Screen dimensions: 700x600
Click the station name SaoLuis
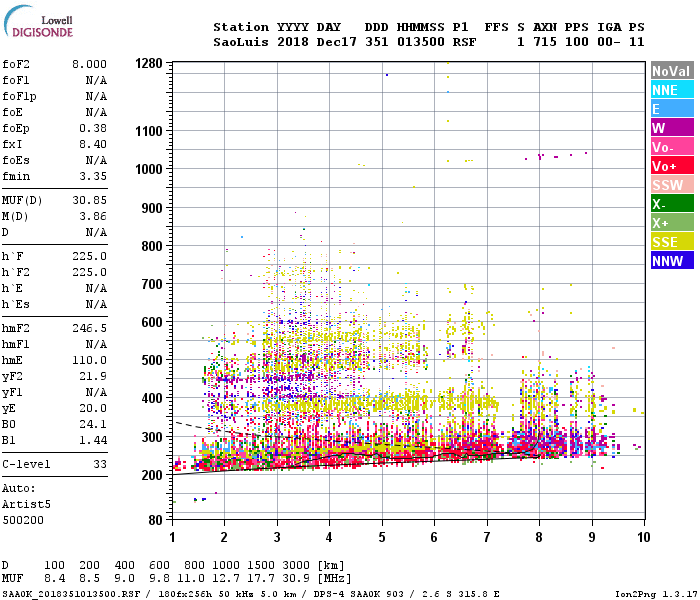[241, 42]
